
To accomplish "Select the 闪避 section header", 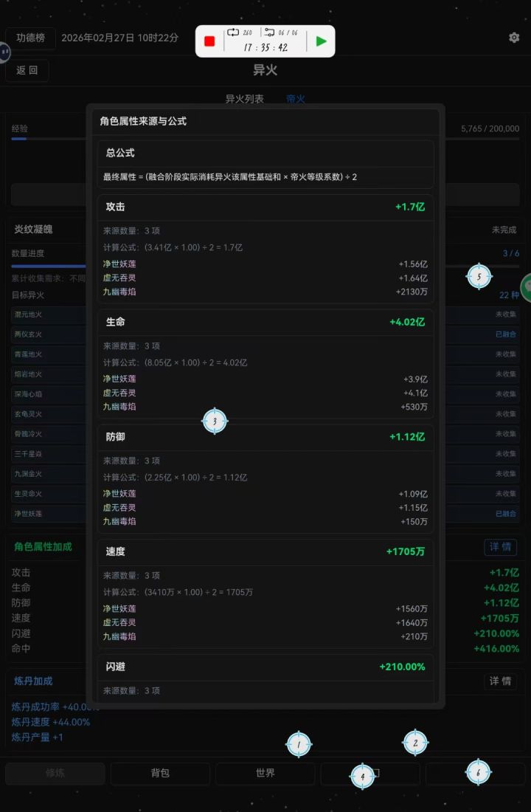I will coord(265,667).
